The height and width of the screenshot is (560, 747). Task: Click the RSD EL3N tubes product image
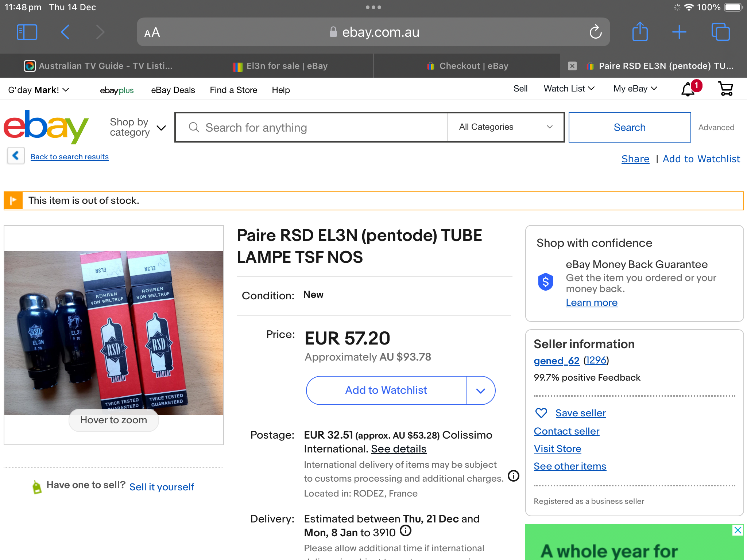pyautogui.click(x=114, y=333)
